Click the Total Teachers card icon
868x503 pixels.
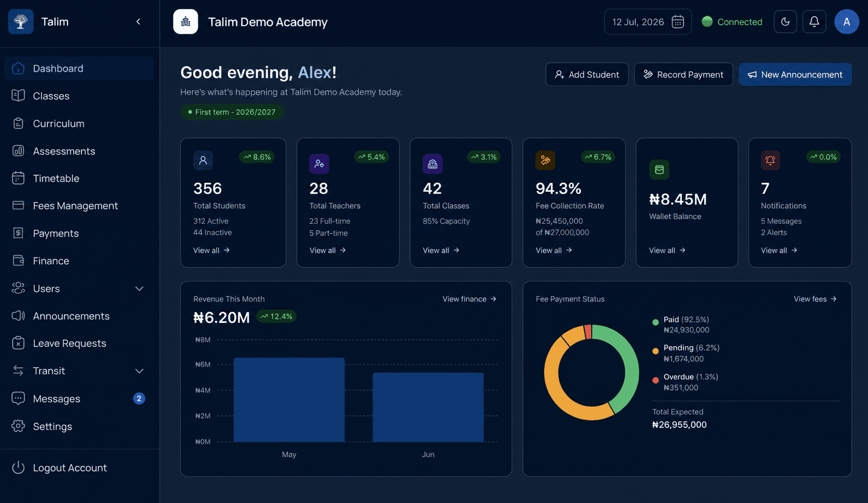(x=319, y=164)
